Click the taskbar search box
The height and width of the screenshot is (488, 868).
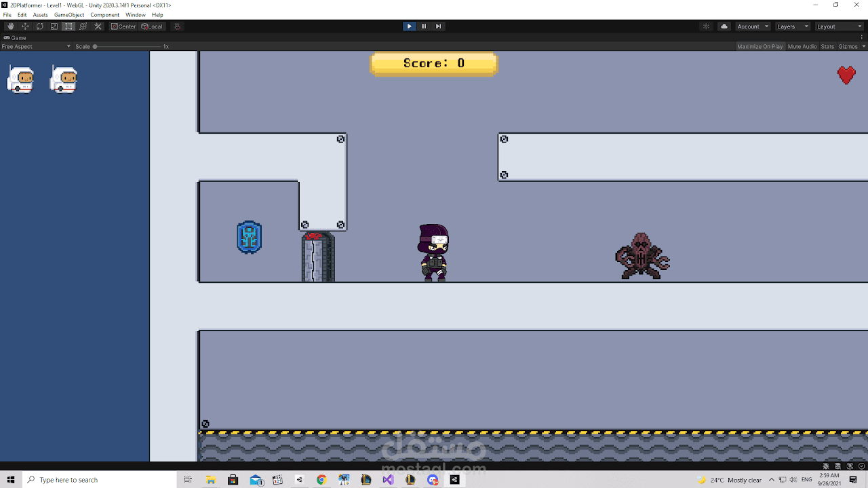click(99, 479)
